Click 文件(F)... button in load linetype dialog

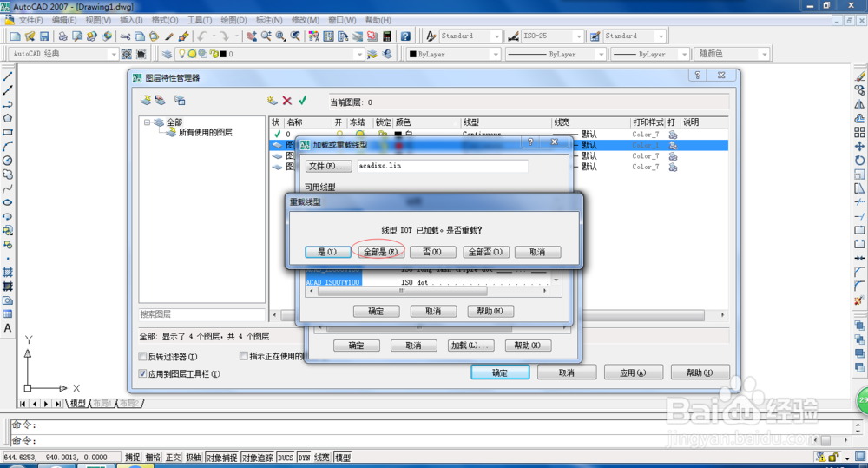[x=328, y=166]
